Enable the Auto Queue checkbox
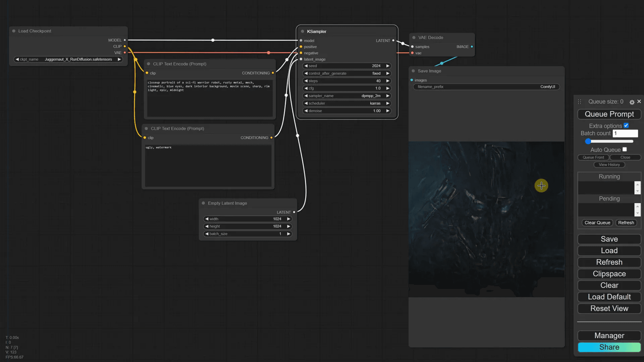 [625, 149]
